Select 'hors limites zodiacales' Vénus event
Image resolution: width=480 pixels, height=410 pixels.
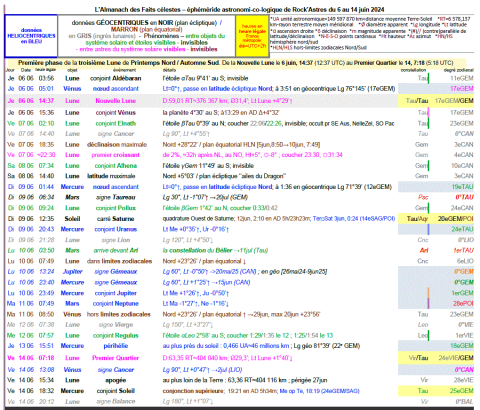119,314
